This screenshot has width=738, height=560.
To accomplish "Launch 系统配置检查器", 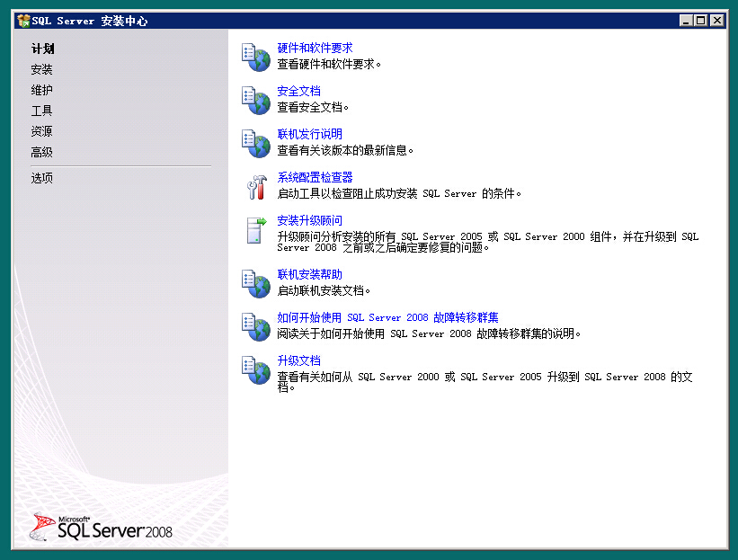I will [315, 177].
